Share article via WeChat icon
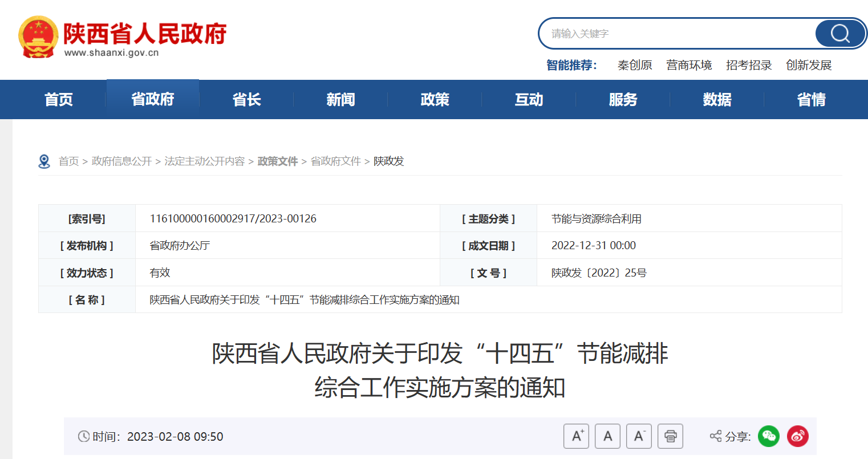868x459 pixels. click(x=769, y=436)
